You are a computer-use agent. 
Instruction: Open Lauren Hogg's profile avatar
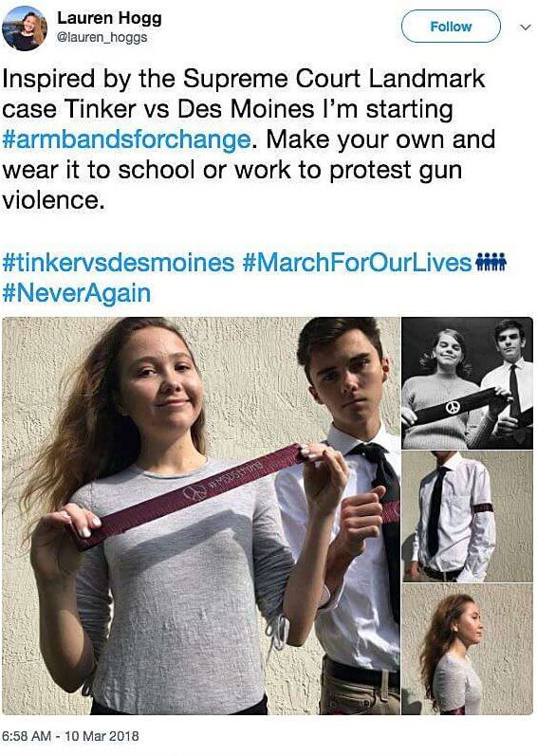click(x=25, y=28)
